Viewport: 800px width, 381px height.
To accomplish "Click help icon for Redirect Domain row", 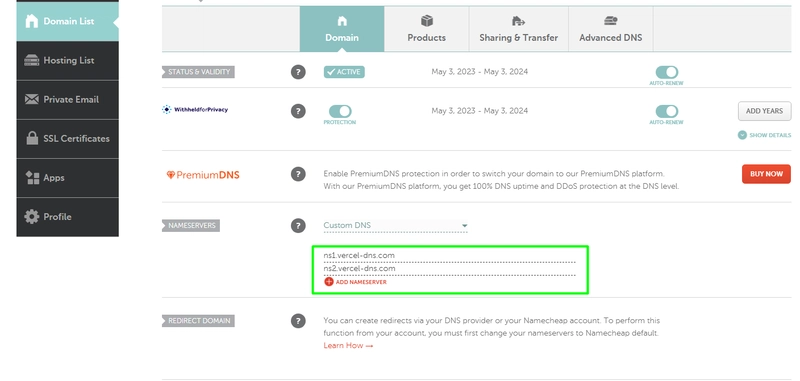I will click(x=298, y=321).
